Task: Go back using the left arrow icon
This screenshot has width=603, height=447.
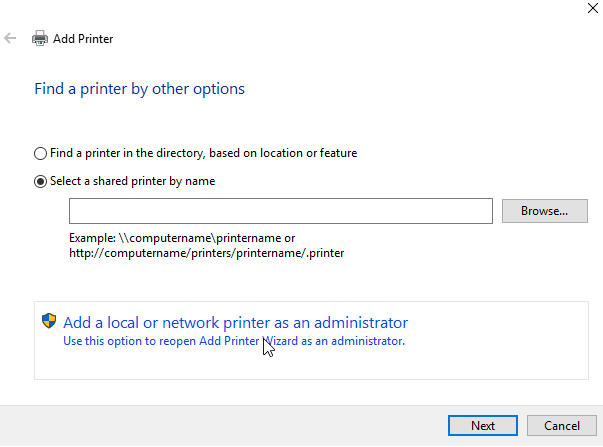Action: (10, 38)
